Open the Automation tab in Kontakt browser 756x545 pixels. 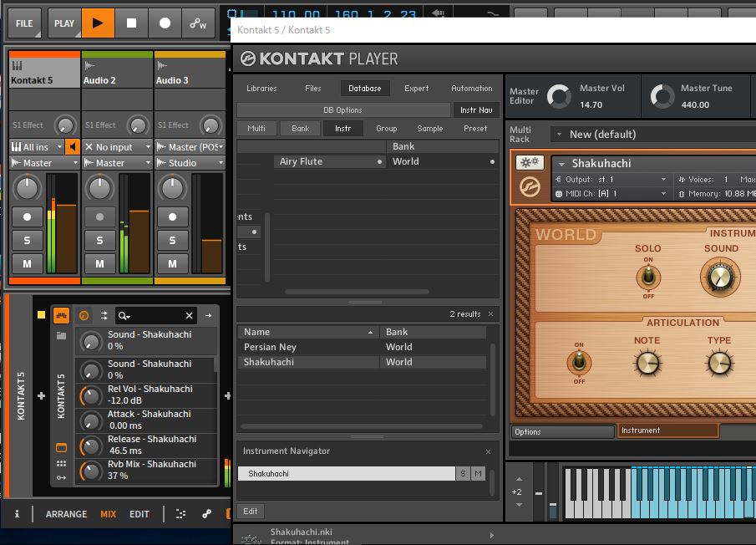[x=472, y=89]
